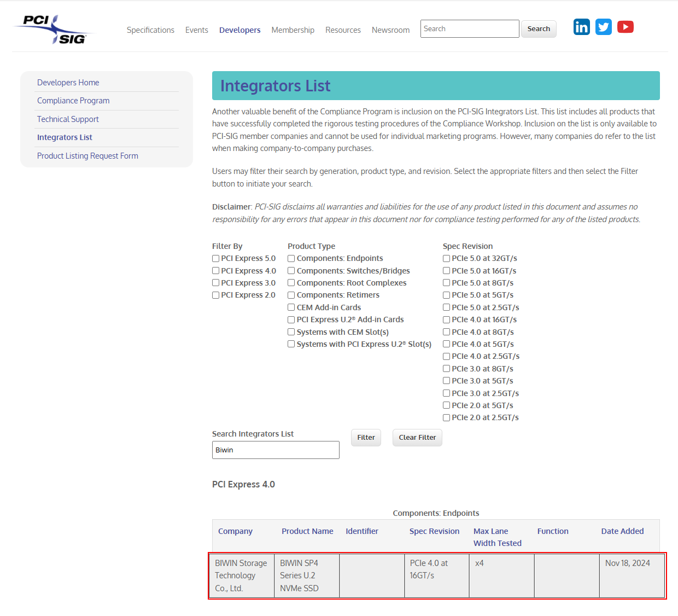The width and height of the screenshot is (678, 616).
Task: Focus the site Search text field
Action: click(x=470, y=29)
